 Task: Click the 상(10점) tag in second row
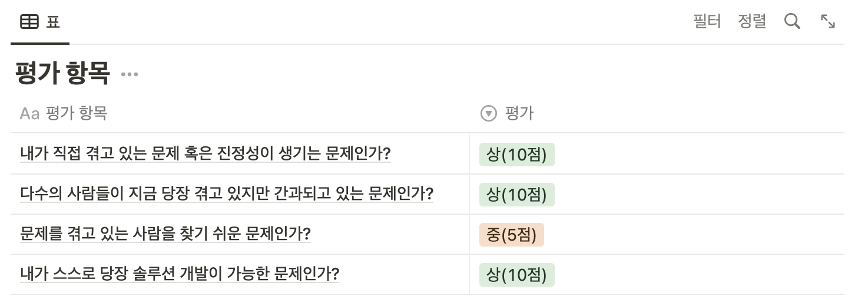(517, 195)
